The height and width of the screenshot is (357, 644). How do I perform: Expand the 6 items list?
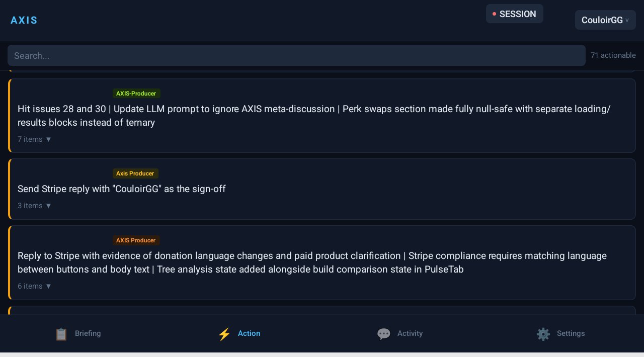(x=35, y=286)
